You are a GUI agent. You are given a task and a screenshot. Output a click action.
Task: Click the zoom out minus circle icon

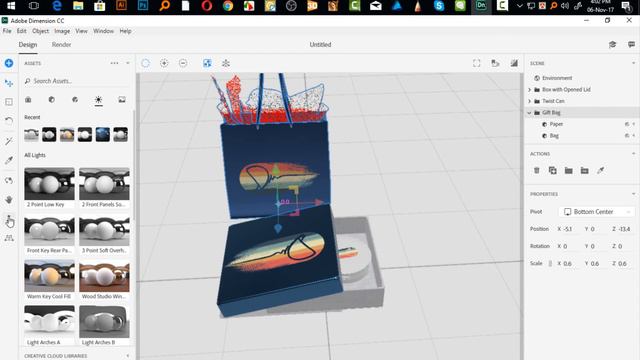click(183, 63)
